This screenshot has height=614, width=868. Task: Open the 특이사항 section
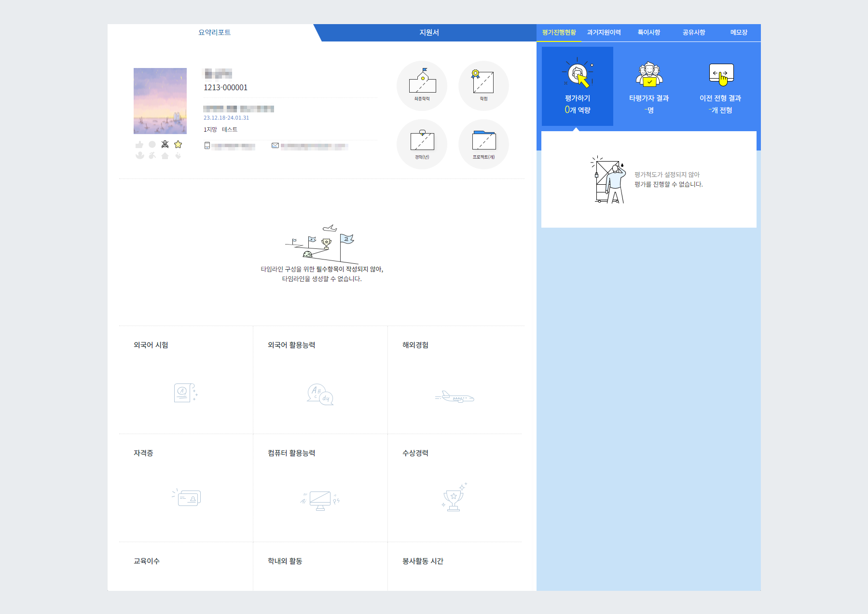click(x=648, y=32)
